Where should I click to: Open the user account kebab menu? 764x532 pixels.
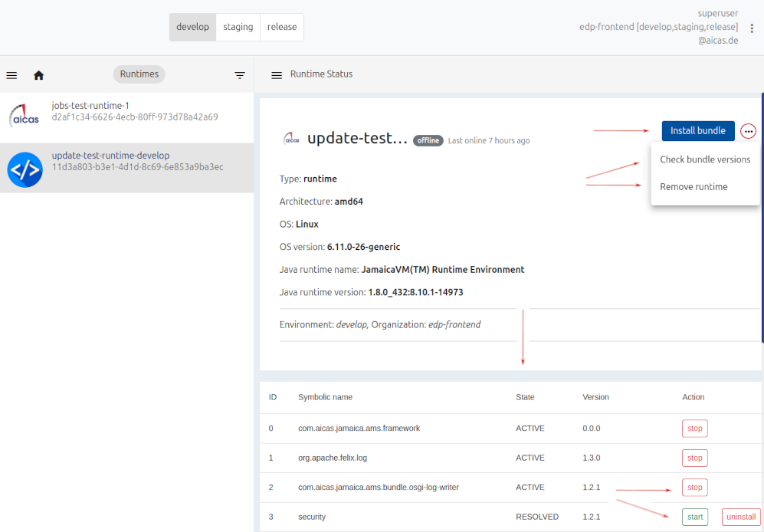(x=752, y=28)
